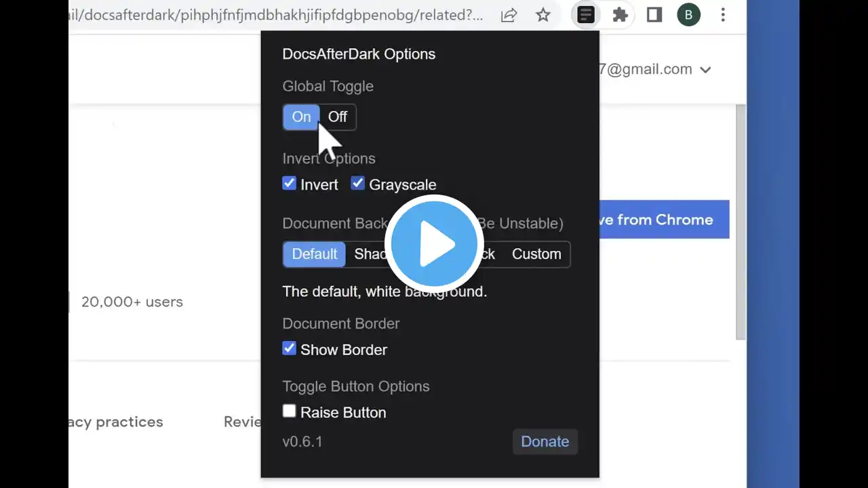Click 'The default, white background.' description
This screenshot has height=488, width=868.
(x=384, y=291)
